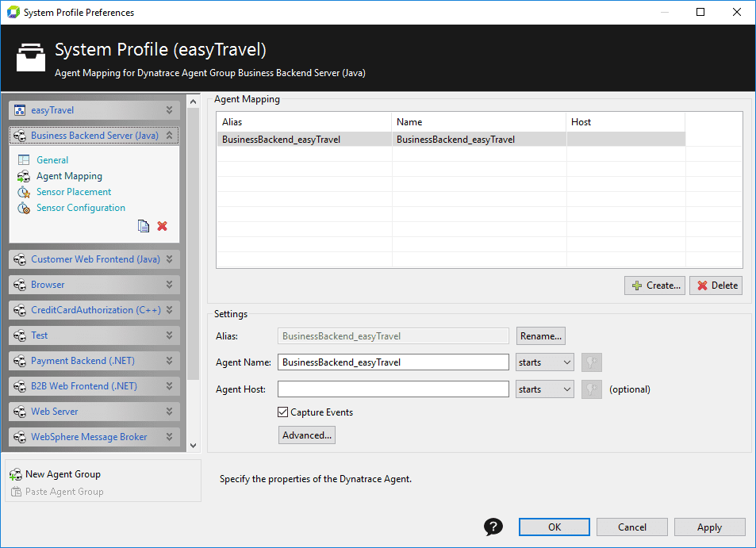Expand the WebSphere Message Broker chevron
Image resolution: width=756 pixels, height=548 pixels.
click(169, 437)
